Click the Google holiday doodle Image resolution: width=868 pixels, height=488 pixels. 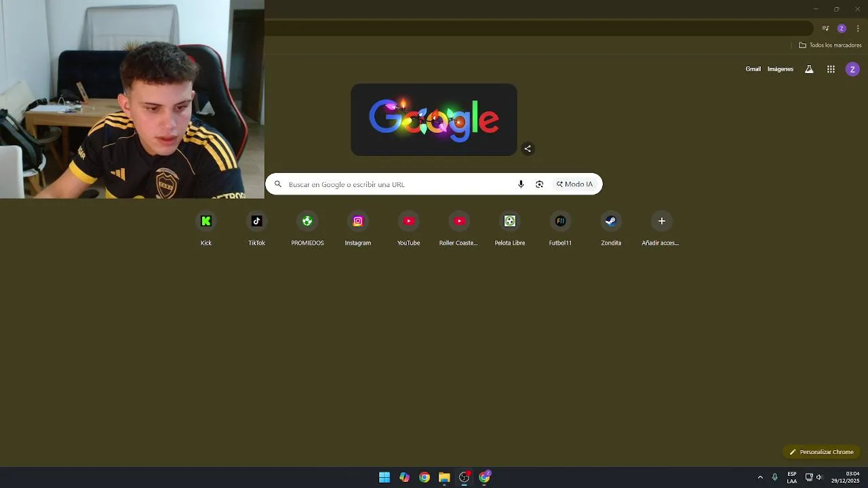click(434, 120)
